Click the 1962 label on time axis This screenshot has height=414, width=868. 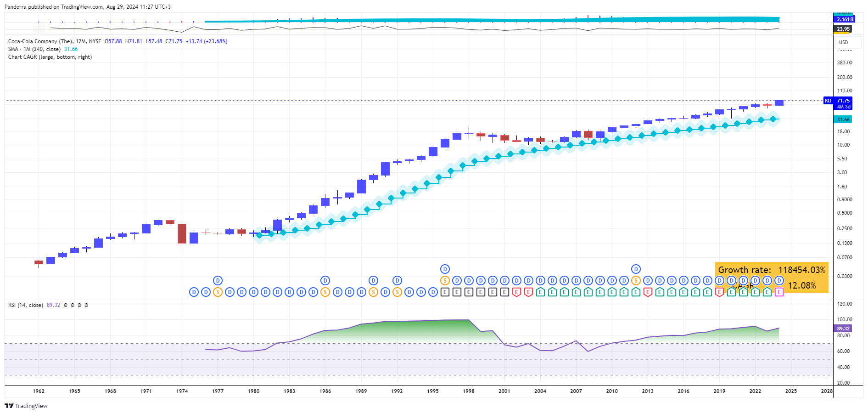click(39, 391)
